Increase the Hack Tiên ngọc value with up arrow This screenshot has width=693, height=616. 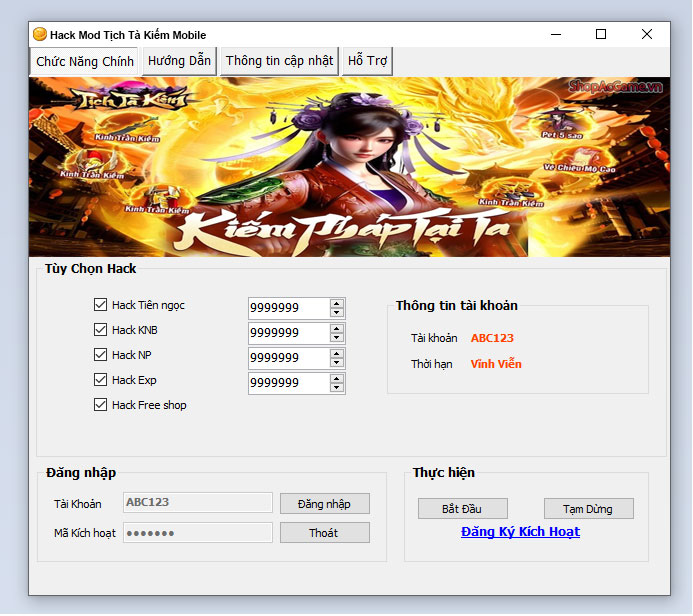[337, 304]
